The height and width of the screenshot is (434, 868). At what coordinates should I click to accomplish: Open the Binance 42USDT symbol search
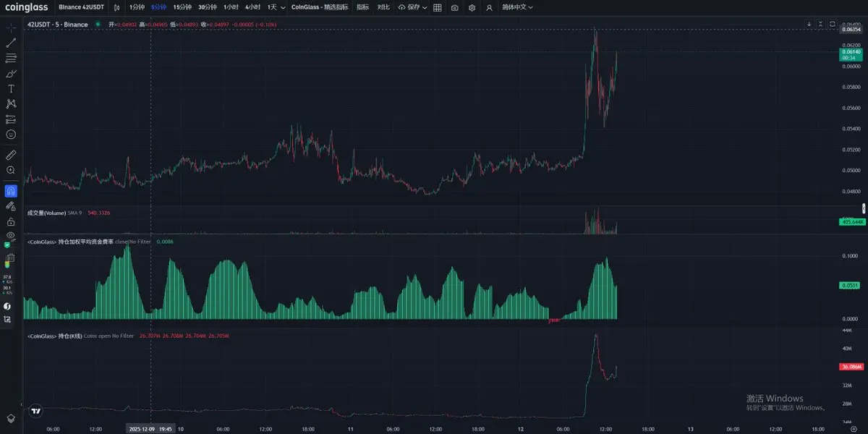[80, 7]
